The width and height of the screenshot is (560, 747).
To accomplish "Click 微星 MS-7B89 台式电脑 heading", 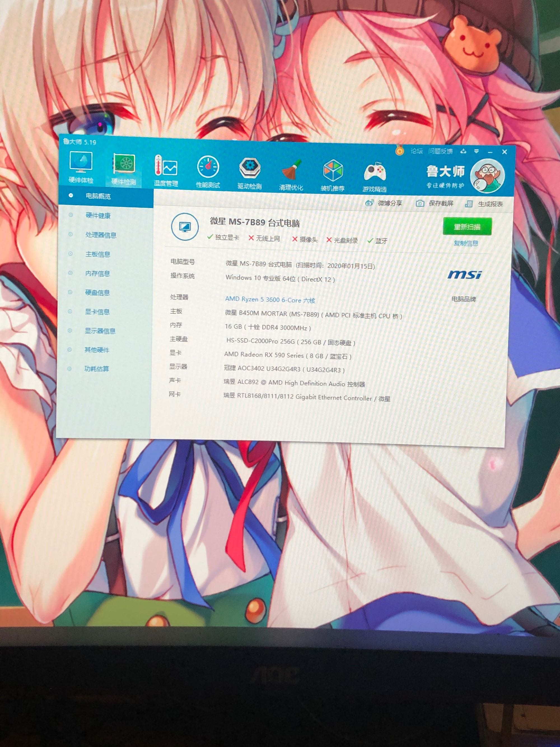I will [x=255, y=222].
